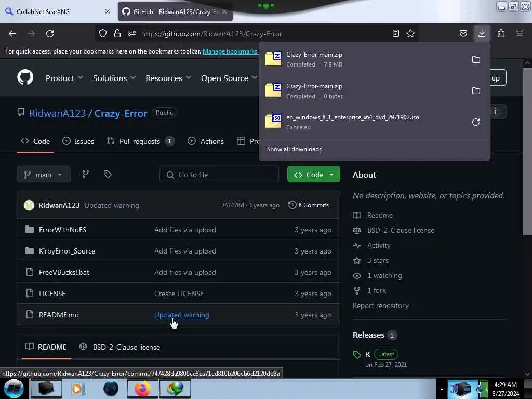532x399 pixels.
Task: Switch to the Actions tab
Action: pyautogui.click(x=206, y=141)
